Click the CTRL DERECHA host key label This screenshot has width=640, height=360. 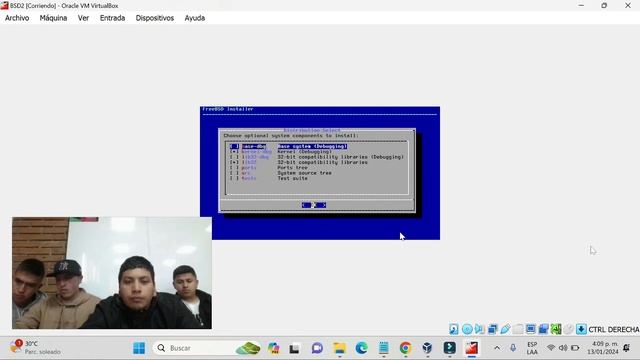tap(613, 329)
